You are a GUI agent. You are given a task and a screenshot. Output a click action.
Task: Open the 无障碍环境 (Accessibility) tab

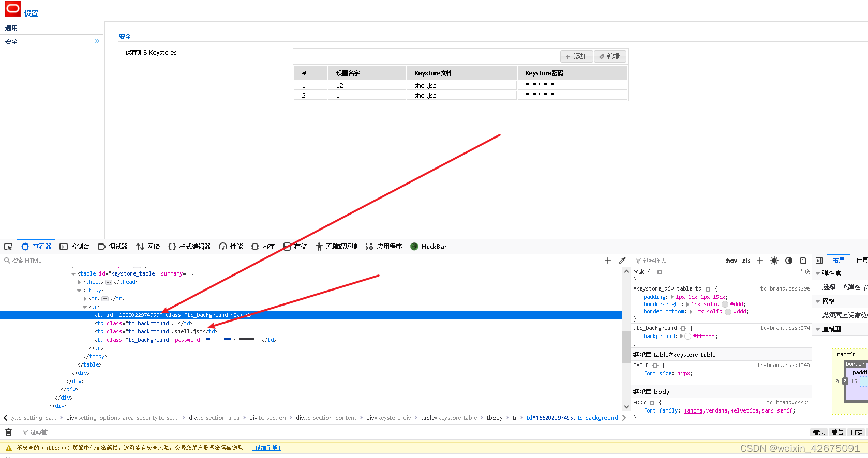click(337, 247)
